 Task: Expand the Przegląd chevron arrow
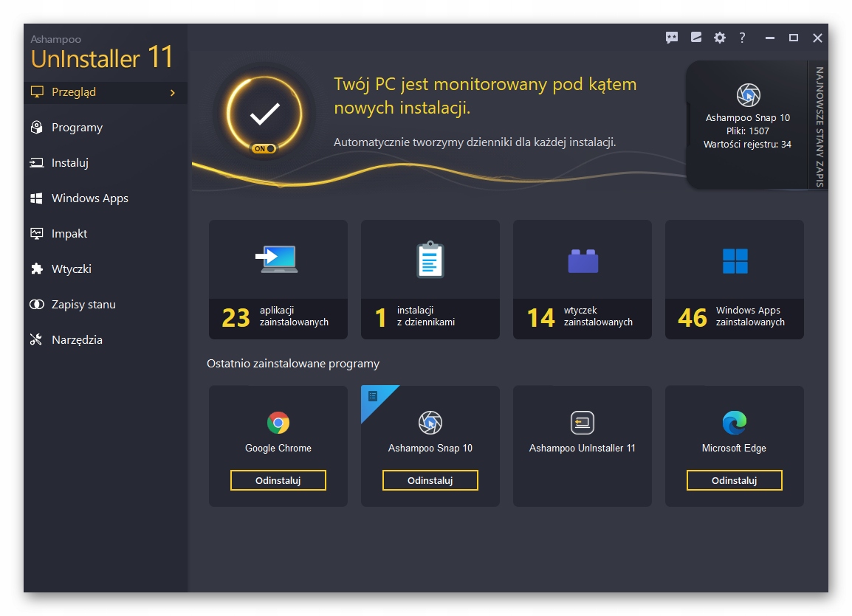pyautogui.click(x=172, y=93)
